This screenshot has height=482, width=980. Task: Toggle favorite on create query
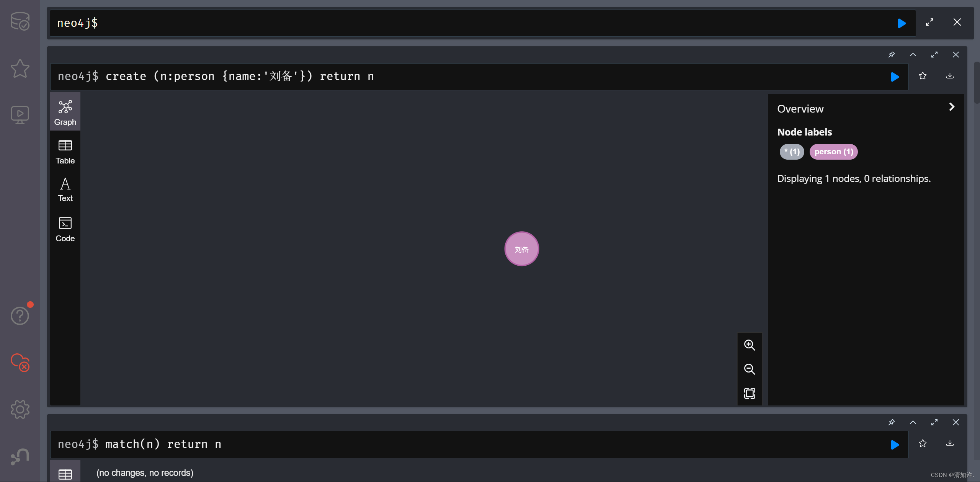[x=923, y=76]
